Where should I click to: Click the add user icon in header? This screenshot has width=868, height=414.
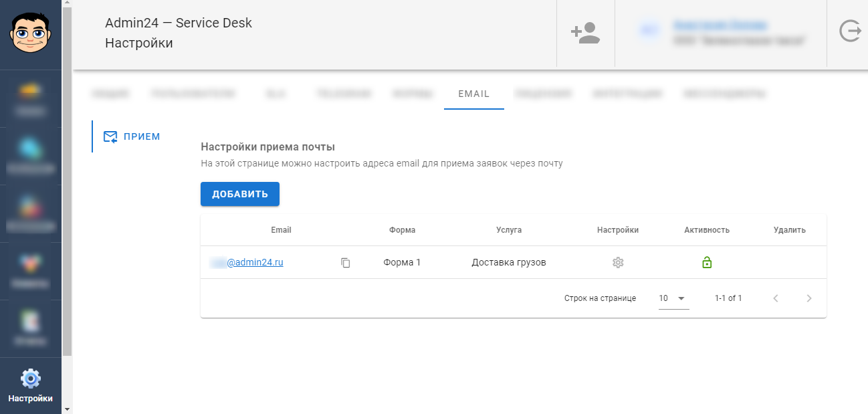[585, 33]
